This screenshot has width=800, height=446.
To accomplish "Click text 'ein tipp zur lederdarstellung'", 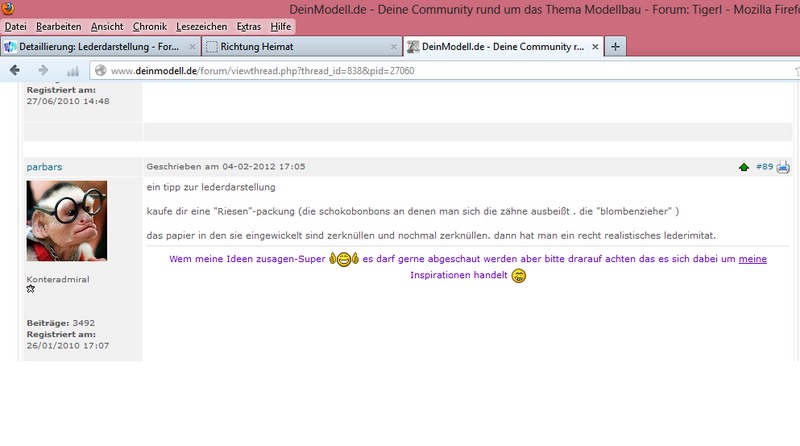I will 211,187.
